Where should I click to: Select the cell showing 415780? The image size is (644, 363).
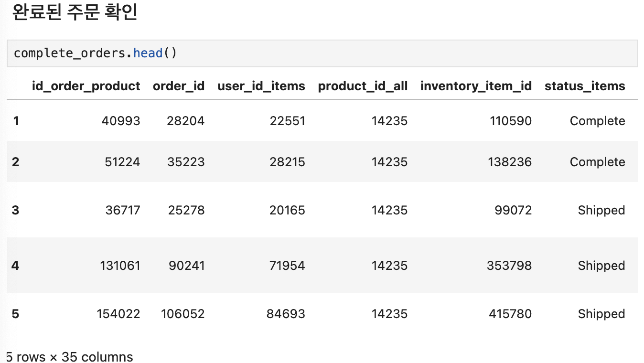click(510, 314)
